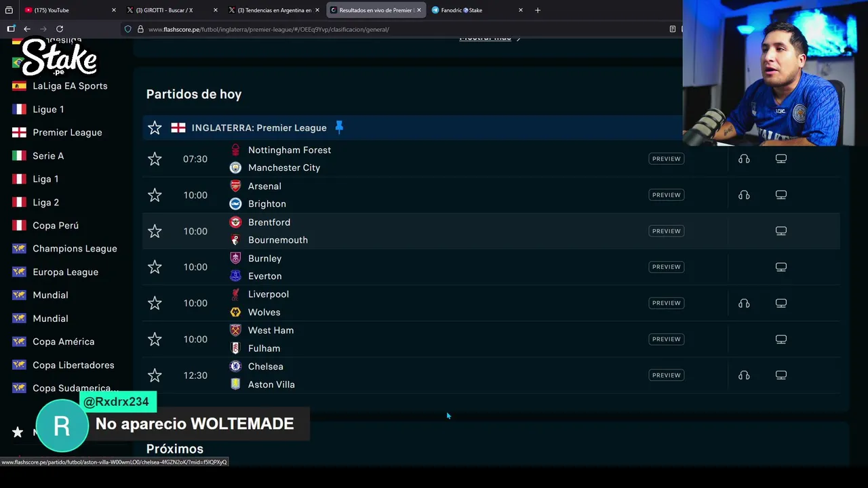Open PREVIEW for Chelsea vs Aston Villa
This screenshot has height=488, width=868.
coord(666,375)
